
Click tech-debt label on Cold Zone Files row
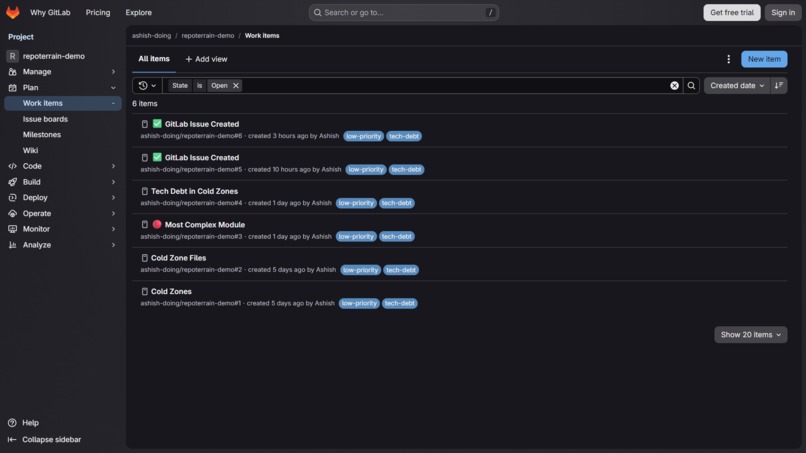point(401,270)
